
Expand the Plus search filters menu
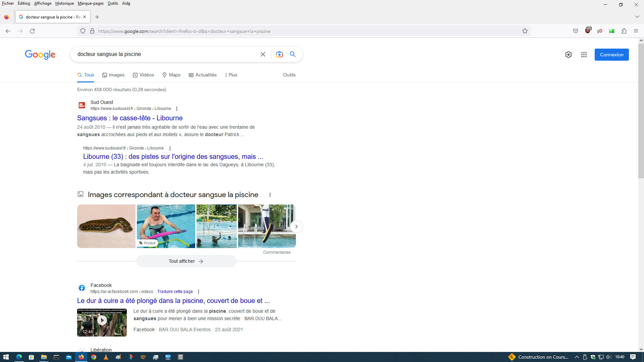pyautogui.click(x=231, y=75)
